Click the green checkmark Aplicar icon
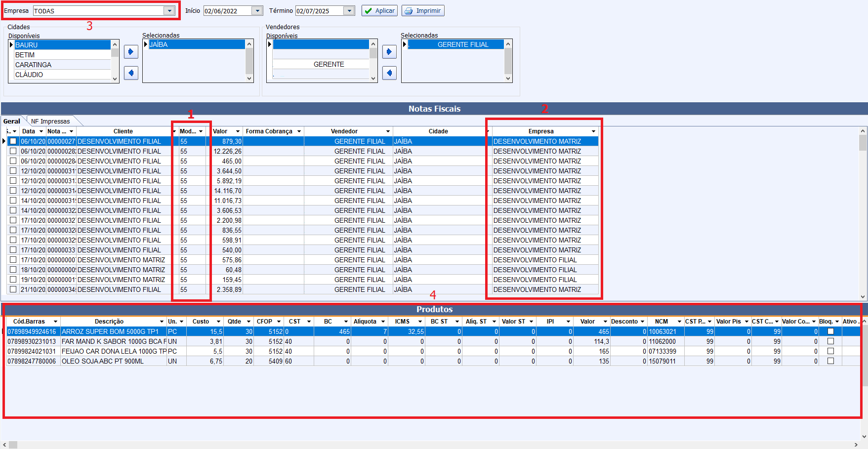The image size is (868, 449). 368,11
